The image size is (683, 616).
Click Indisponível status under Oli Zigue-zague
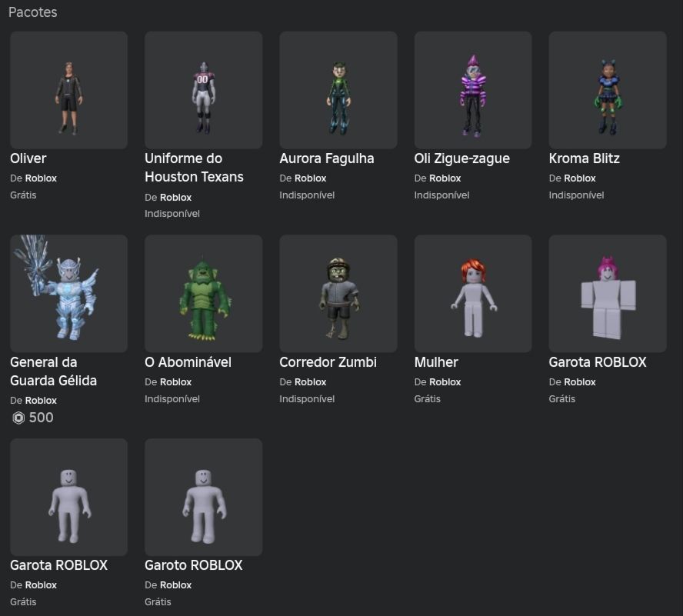(441, 195)
